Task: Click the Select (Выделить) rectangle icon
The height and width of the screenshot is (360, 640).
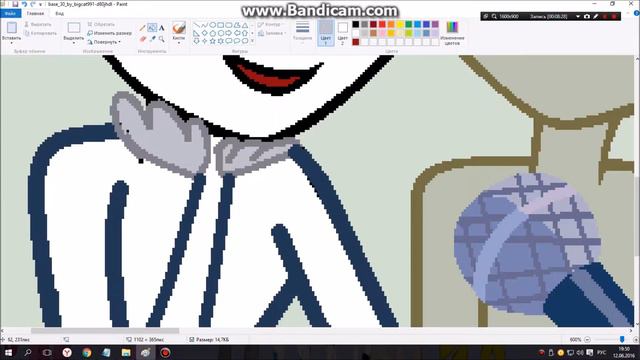Action: (74, 28)
